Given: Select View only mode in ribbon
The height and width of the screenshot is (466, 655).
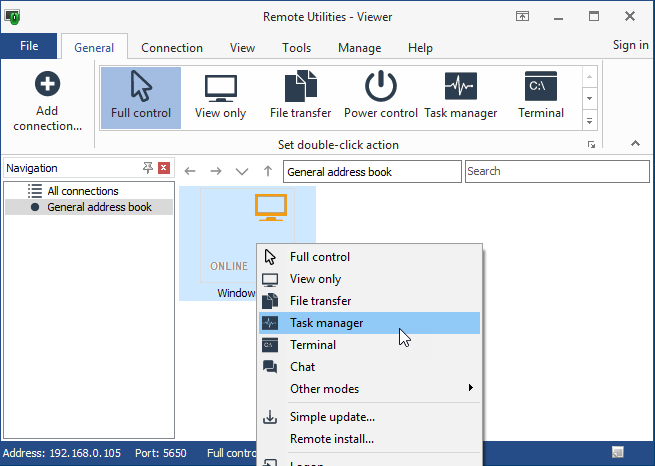Looking at the screenshot, I should pyautogui.click(x=221, y=98).
